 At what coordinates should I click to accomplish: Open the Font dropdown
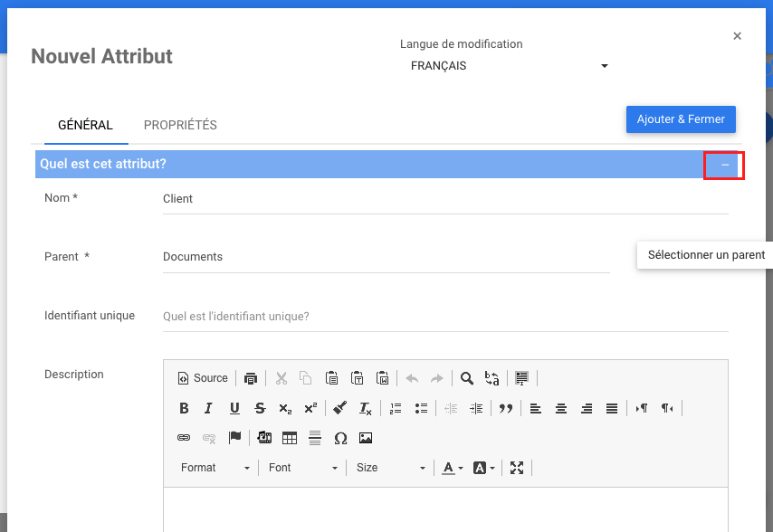[x=303, y=468]
